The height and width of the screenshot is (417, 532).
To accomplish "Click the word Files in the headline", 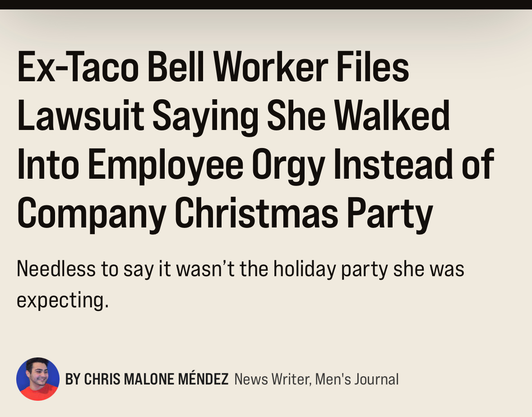I will point(373,67).
